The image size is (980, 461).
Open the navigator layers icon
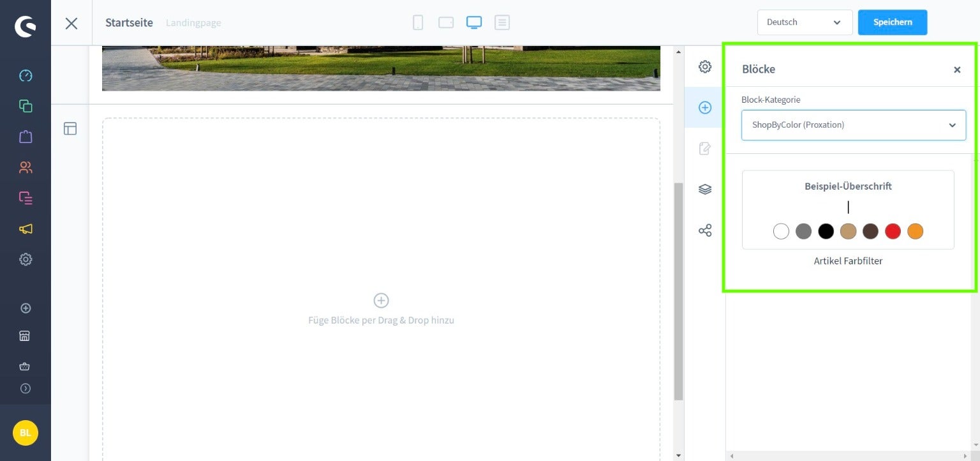[x=705, y=189]
